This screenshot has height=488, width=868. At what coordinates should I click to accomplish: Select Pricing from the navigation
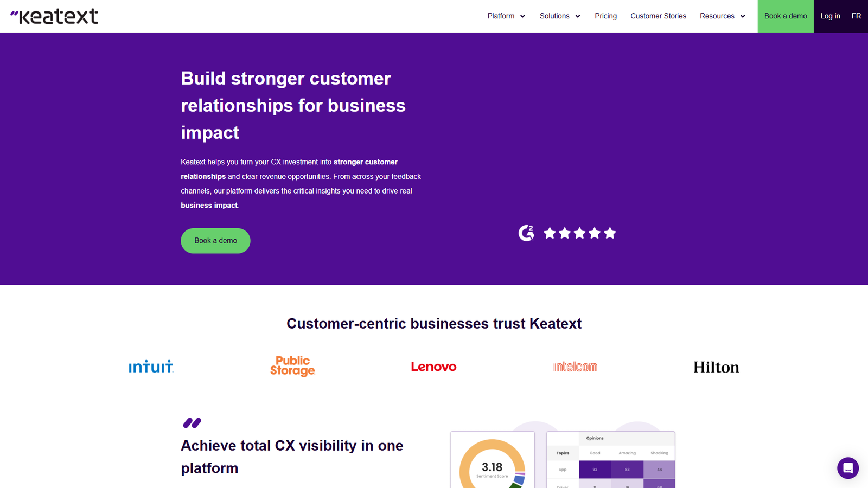605,16
